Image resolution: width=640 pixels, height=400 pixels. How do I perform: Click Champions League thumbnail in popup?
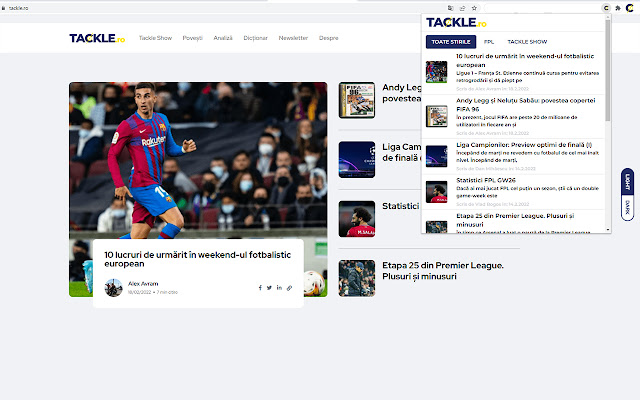click(x=436, y=156)
